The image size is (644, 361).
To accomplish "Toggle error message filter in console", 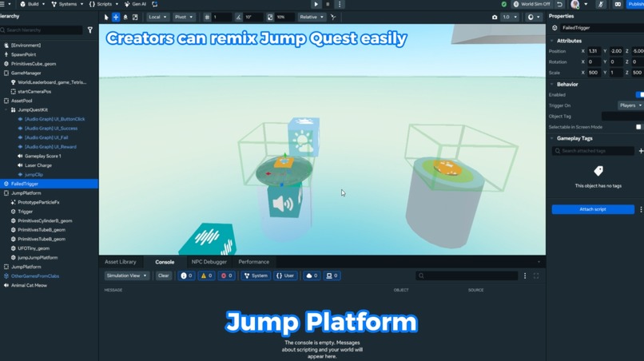I will tap(227, 276).
